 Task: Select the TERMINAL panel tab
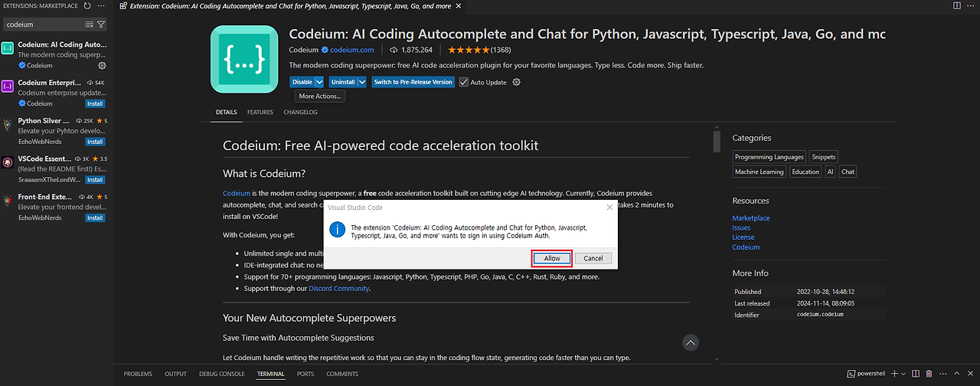270,374
